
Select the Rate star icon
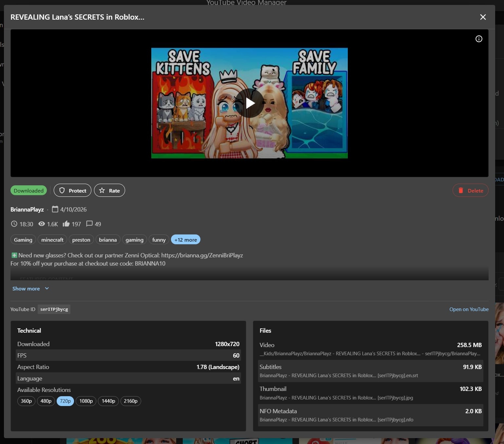(x=102, y=190)
